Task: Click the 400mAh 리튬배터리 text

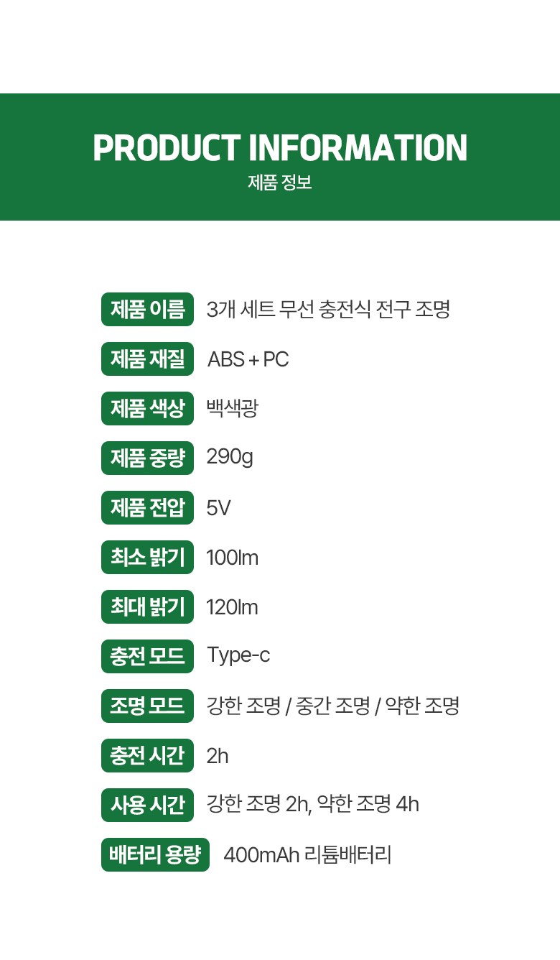Action: pyautogui.click(x=307, y=855)
